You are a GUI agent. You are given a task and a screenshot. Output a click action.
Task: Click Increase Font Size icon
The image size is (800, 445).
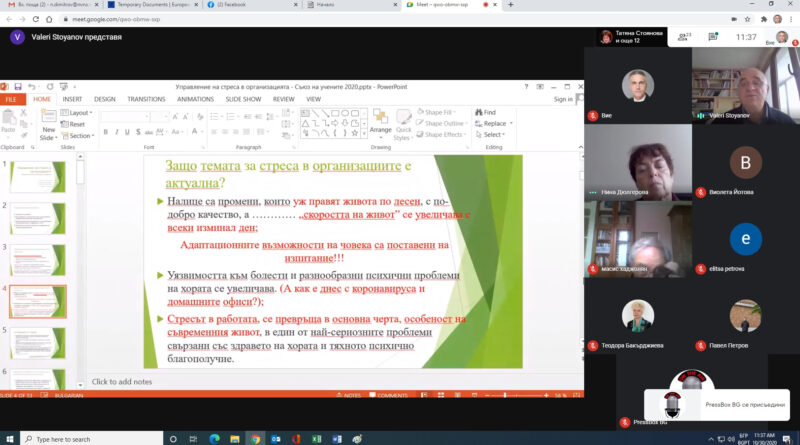tap(175, 116)
